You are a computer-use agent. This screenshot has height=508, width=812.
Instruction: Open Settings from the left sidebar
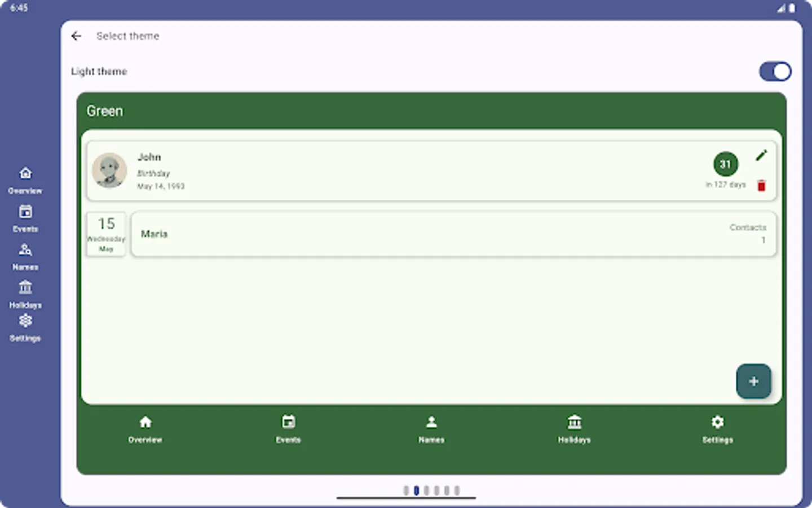[25, 327]
